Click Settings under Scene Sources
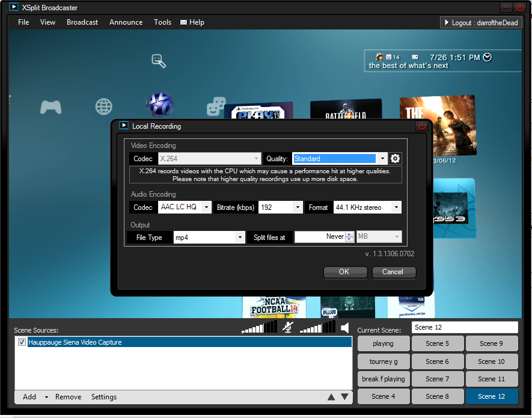 tap(104, 397)
